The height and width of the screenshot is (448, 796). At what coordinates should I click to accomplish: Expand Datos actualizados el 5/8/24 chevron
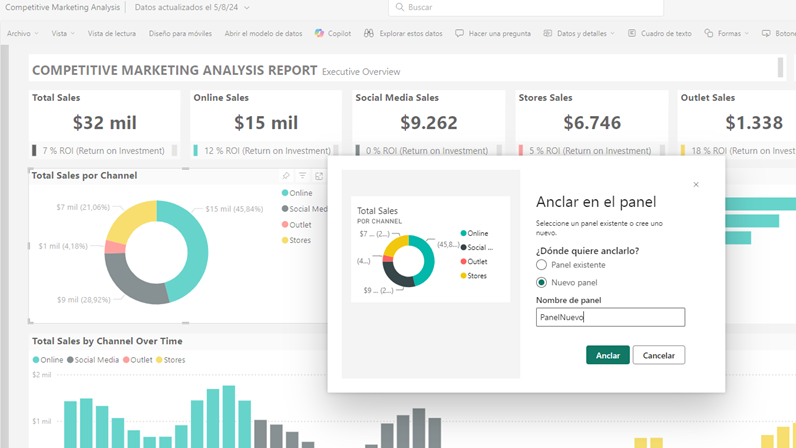pyautogui.click(x=247, y=8)
